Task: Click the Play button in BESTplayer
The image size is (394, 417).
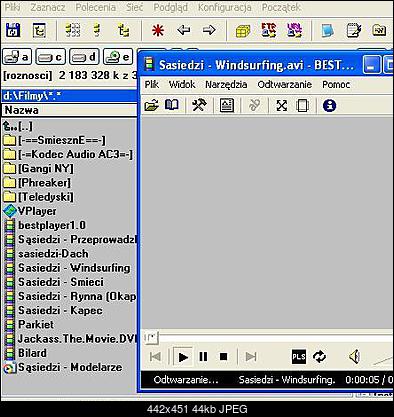Action: point(183,357)
